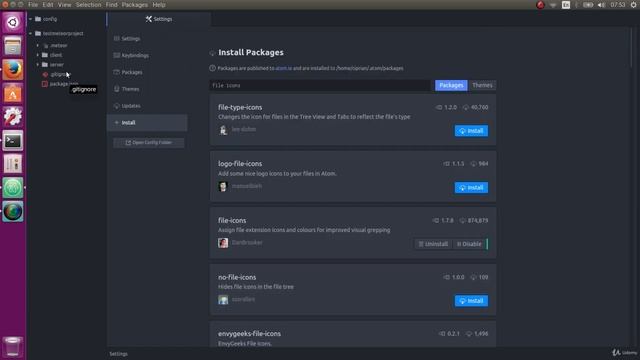Click the package.json file icon in tree
Image resolution: width=640 pixels, height=360 pixels.
tap(45, 84)
